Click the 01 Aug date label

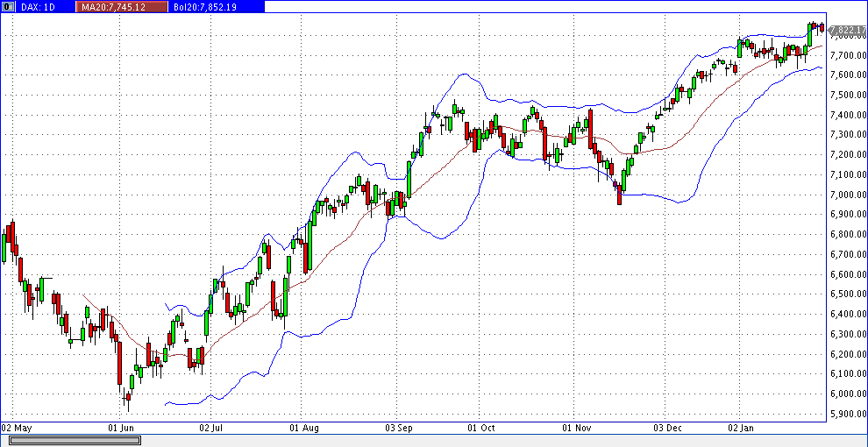click(x=304, y=429)
